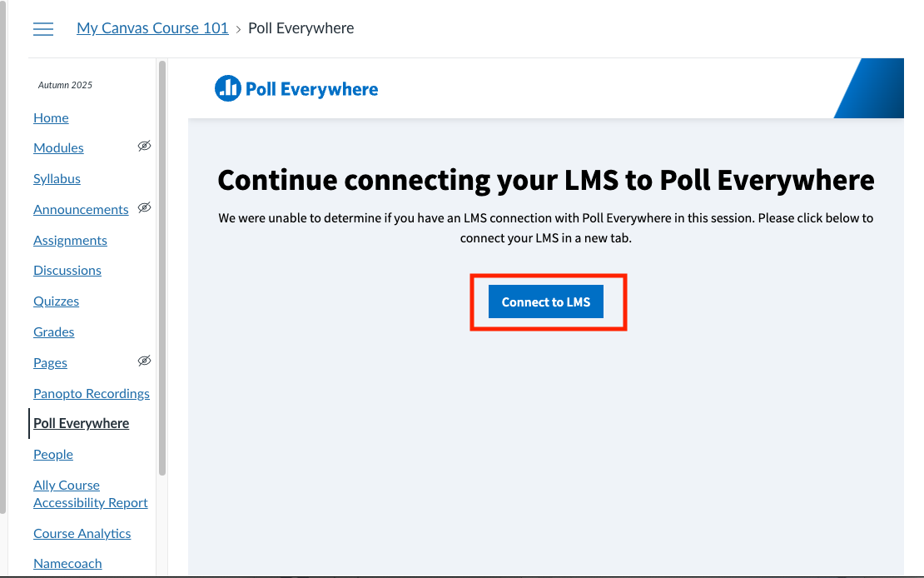The height and width of the screenshot is (578, 924).
Task: Open the People roster
Action: pyautogui.click(x=52, y=454)
